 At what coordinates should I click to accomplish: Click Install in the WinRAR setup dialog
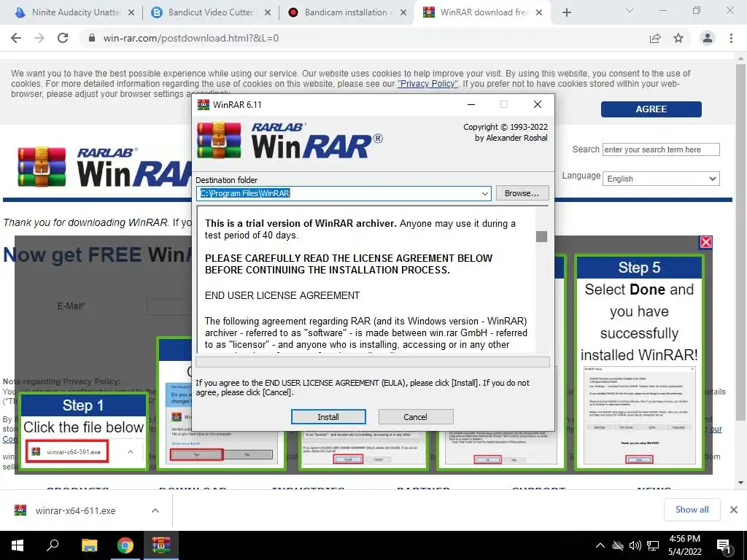pyautogui.click(x=328, y=416)
